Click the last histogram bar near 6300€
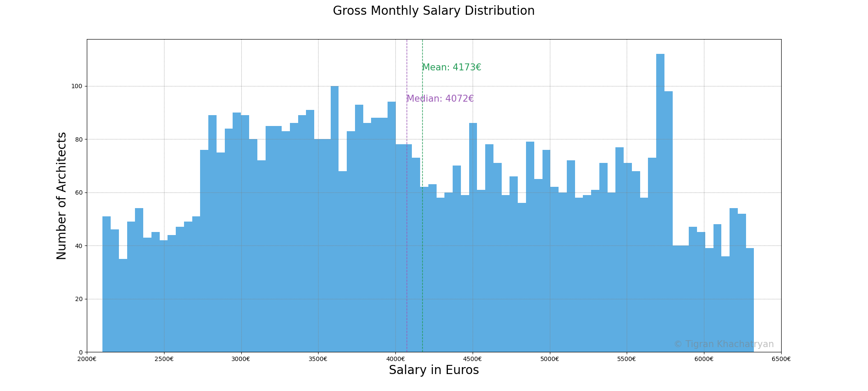Viewport: 868px width, 391px height. click(x=750, y=300)
